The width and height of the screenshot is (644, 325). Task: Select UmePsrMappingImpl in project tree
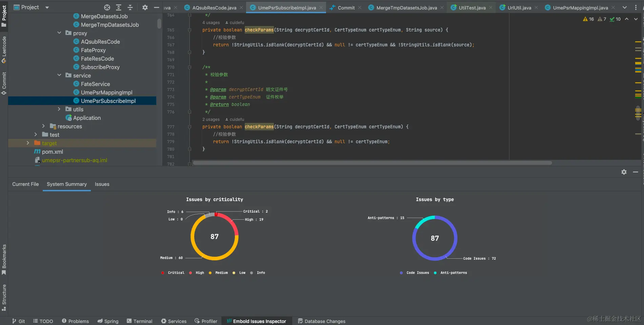106,92
